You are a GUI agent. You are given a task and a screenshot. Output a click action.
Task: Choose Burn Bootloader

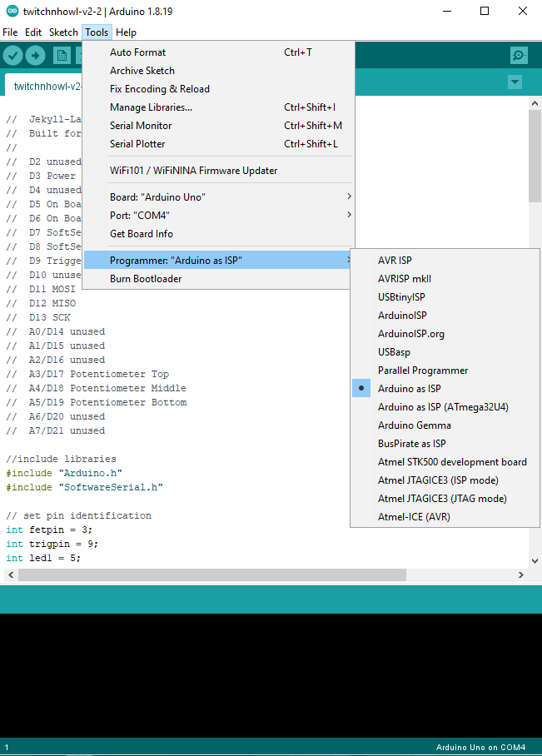(x=218, y=279)
